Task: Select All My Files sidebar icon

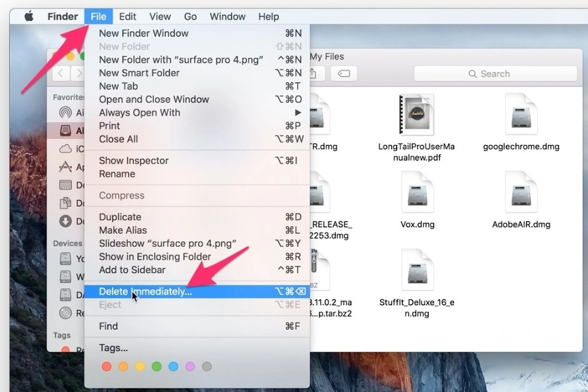Action: 65,131
